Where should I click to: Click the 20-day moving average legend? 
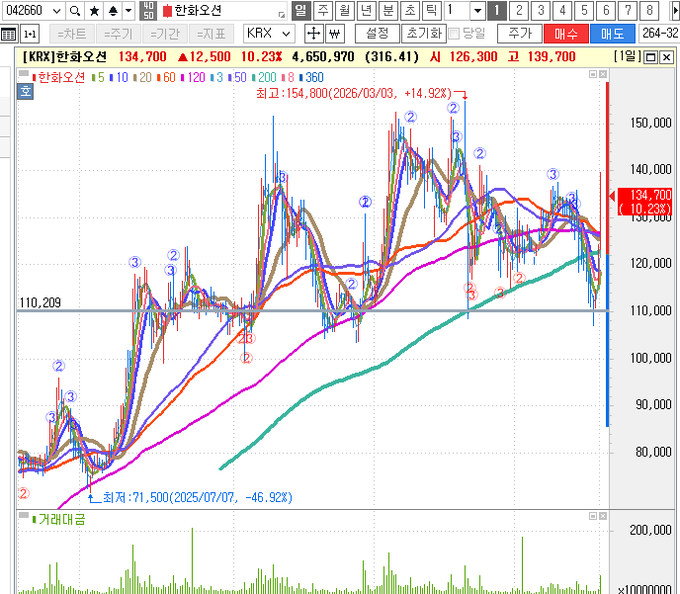(x=142, y=78)
